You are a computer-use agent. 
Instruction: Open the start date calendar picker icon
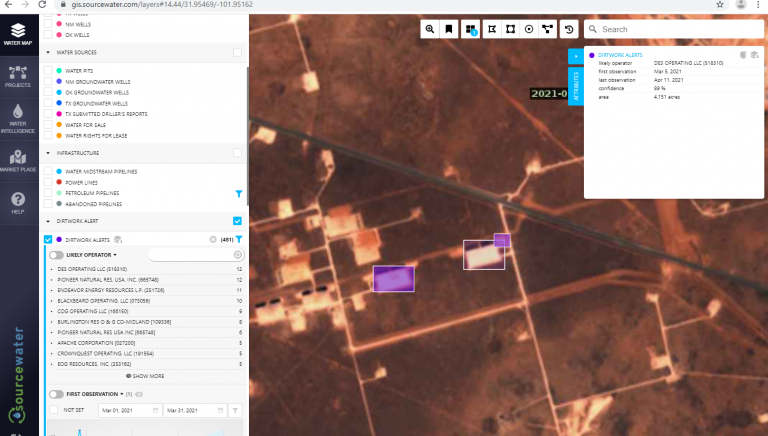pyautogui.click(x=155, y=411)
